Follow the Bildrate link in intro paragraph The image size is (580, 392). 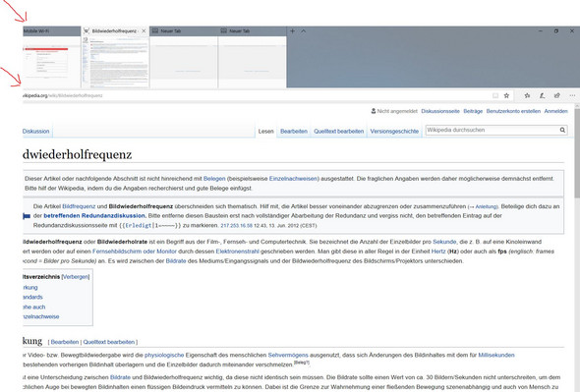pos(176,261)
